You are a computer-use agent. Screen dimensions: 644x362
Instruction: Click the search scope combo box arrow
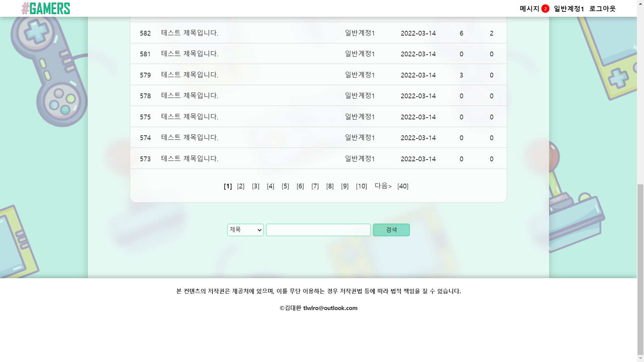point(259,230)
